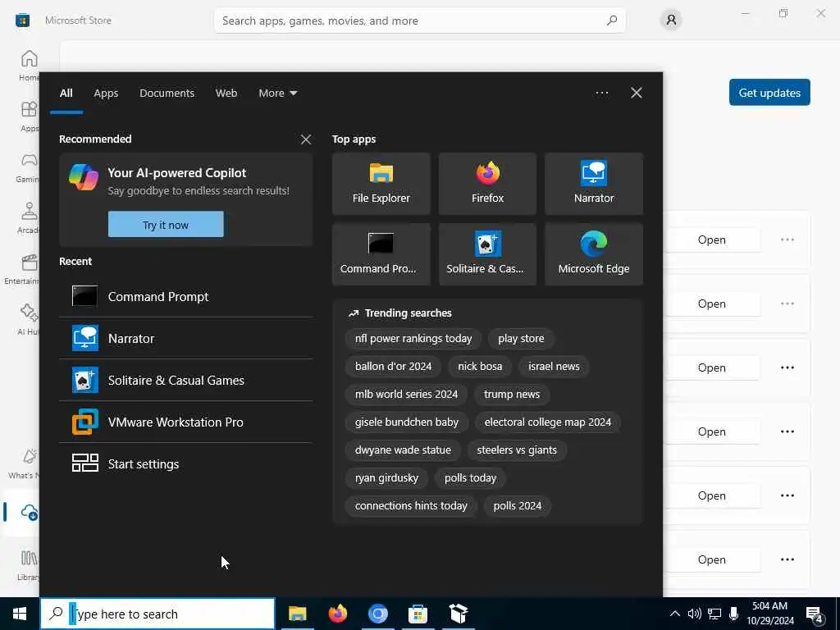Screen dimensions: 840x630
Task: Open Command Prompt from Recent list
Action: [x=185, y=296]
